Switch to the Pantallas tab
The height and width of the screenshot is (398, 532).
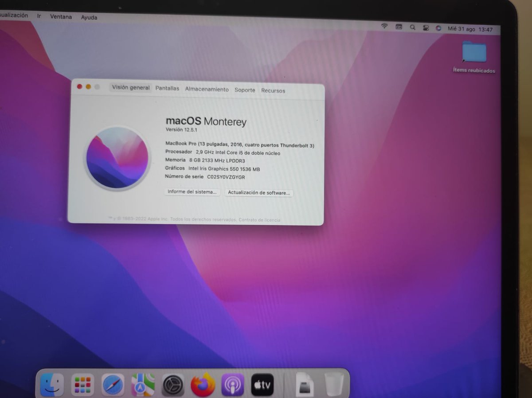167,89
